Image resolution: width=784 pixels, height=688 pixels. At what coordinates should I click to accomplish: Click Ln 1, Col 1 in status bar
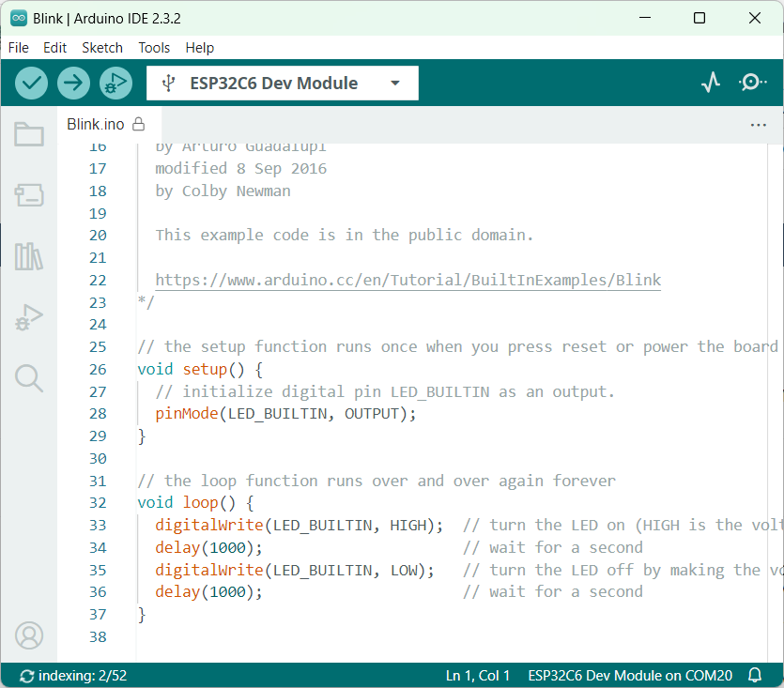[x=478, y=676]
